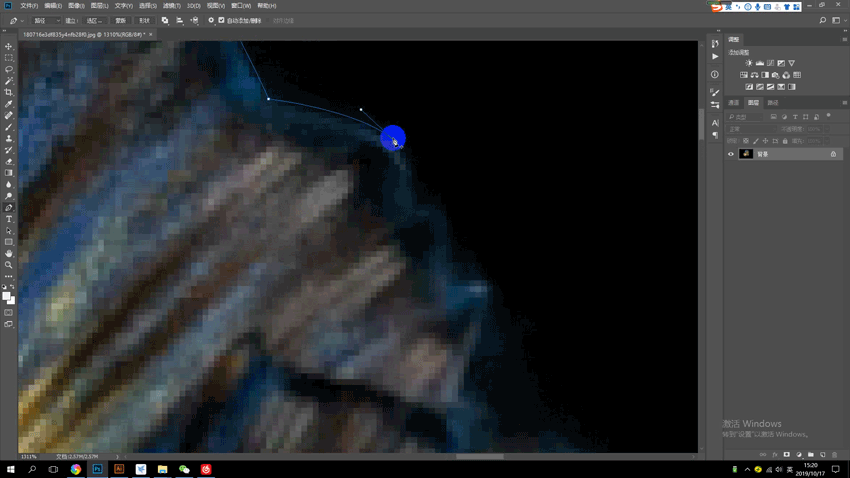Add Channel Mixer adjustment
The image size is (850, 478).
click(x=786, y=75)
